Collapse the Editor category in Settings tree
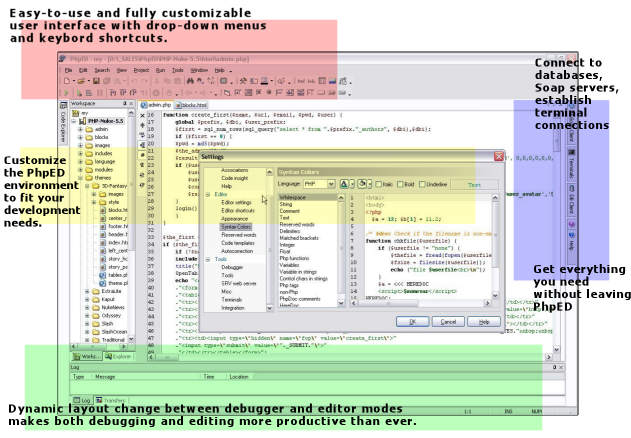This screenshot has height=438, width=631. (208, 194)
